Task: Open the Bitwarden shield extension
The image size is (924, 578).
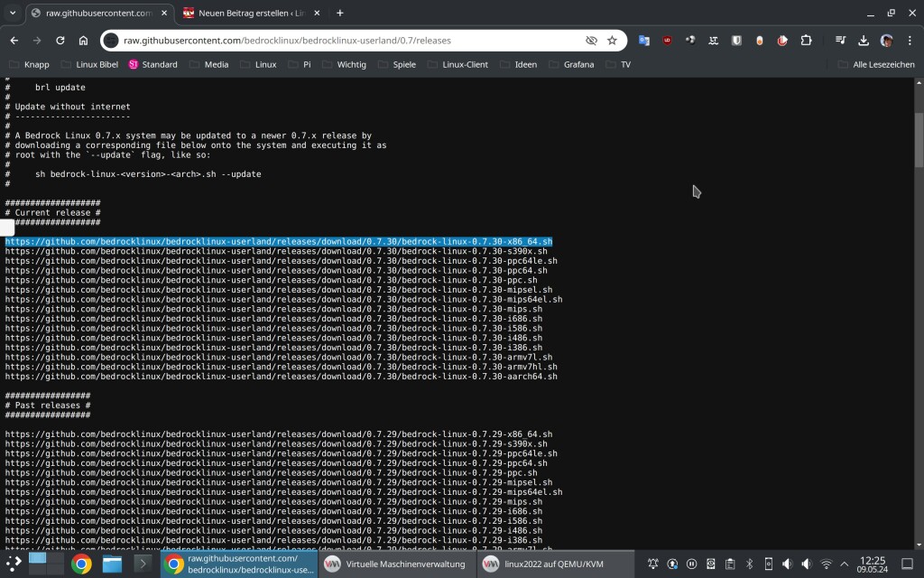Action: (x=736, y=40)
